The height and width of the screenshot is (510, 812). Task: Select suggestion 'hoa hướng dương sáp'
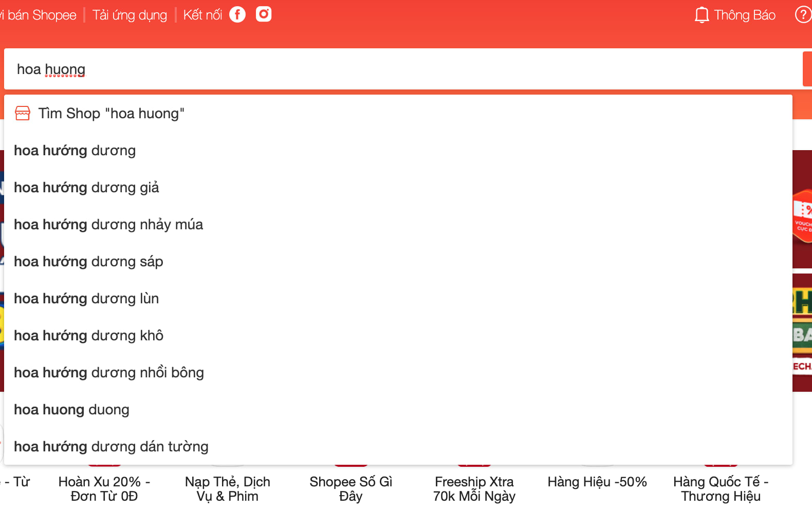point(398,261)
